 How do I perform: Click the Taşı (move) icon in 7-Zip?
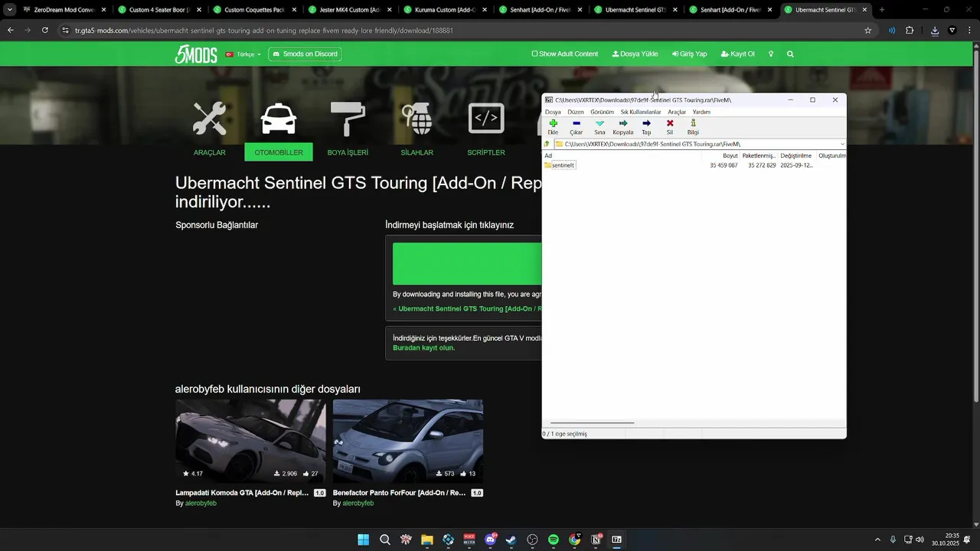tap(646, 123)
